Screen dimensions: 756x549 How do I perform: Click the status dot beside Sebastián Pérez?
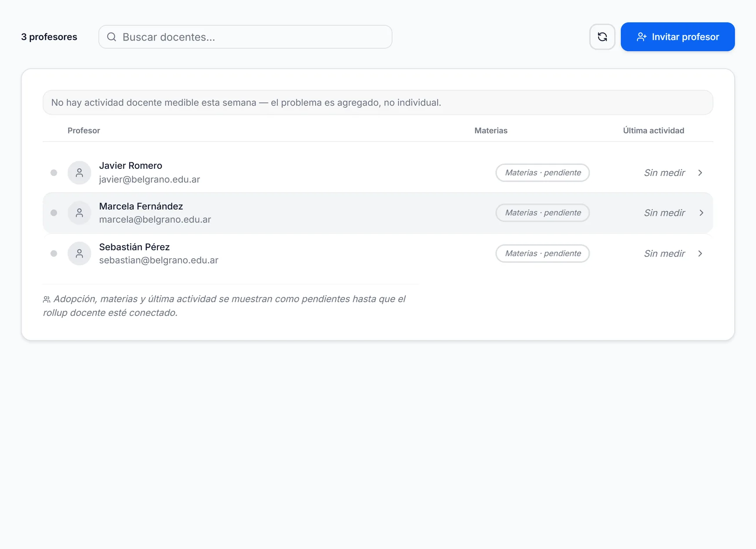point(54,253)
